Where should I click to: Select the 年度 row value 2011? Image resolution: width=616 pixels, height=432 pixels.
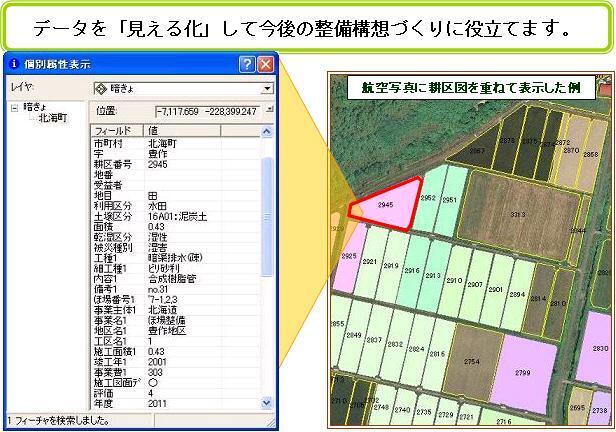coord(157,403)
